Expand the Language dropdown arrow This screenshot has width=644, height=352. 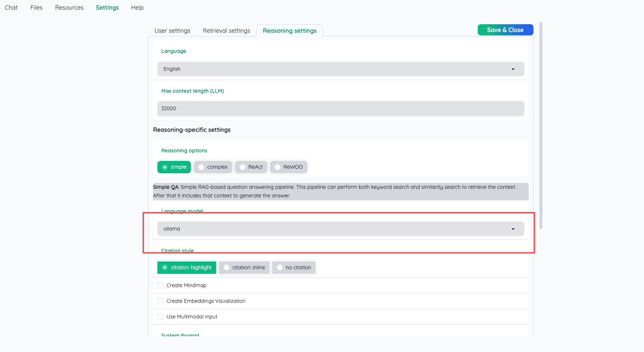[x=513, y=69]
